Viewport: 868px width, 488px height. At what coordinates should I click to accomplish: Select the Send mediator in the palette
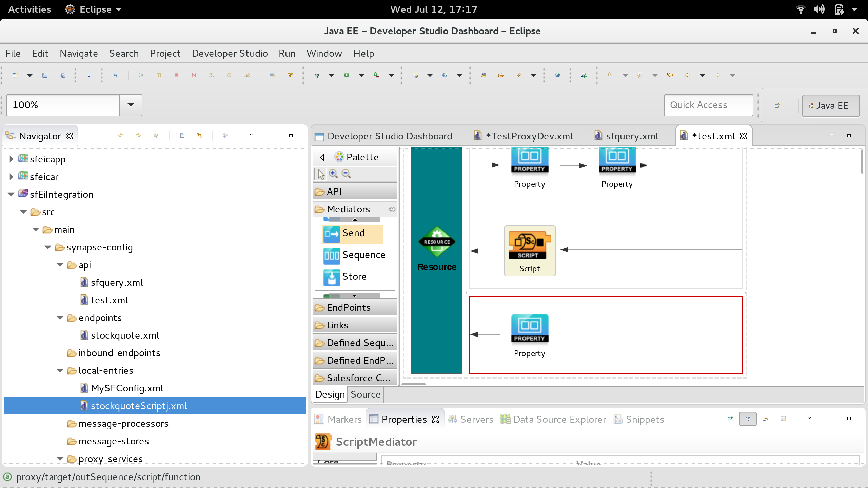353,233
